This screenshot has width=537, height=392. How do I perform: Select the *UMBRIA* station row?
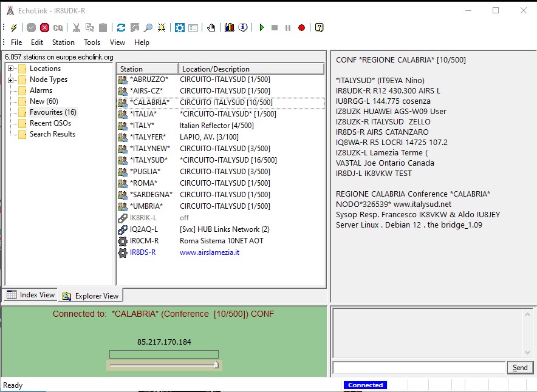click(x=221, y=206)
